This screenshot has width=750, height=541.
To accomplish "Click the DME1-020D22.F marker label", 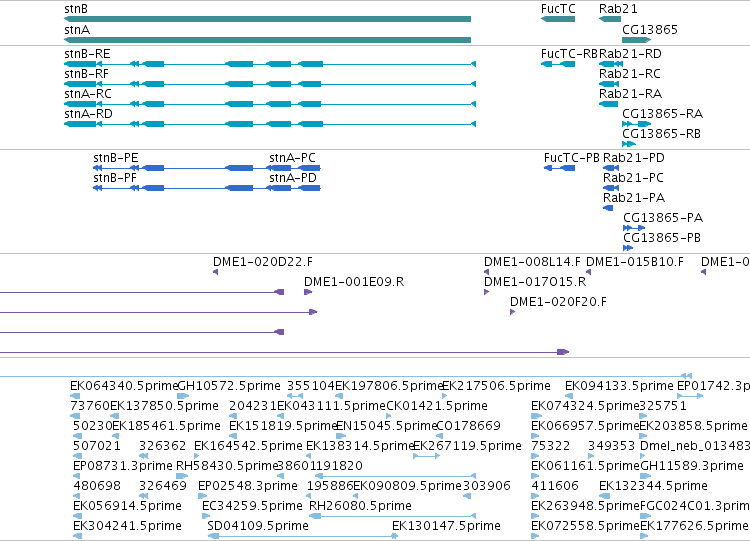I will click(263, 262).
